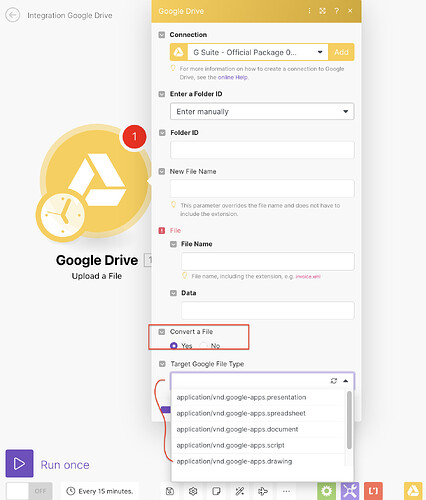This screenshot has height=500, width=426.
Task: Expand the Enter a Folder ID dropdown
Action: pos(262,111)
